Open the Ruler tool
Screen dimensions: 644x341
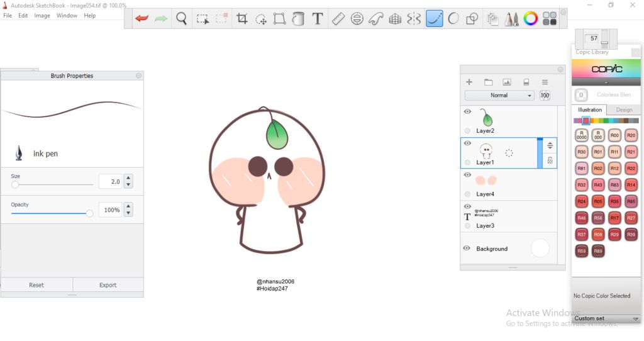coord(338,19)
